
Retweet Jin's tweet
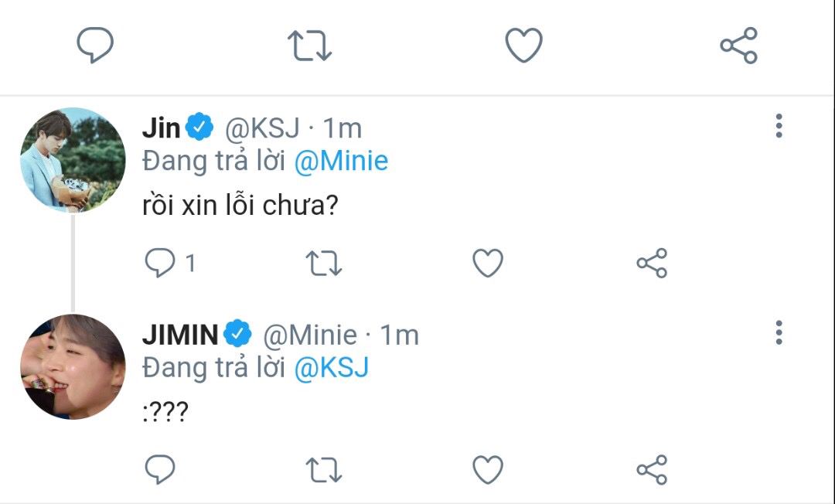point(325,264)
